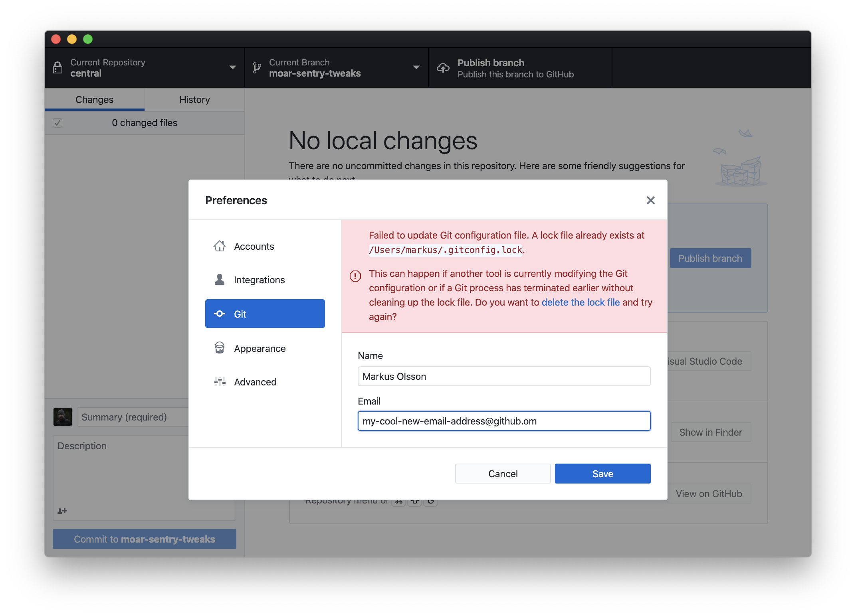The height and width of the screenshot is (616, 856).
Task: Click the red error alert icon
Action: coord(355,276)
